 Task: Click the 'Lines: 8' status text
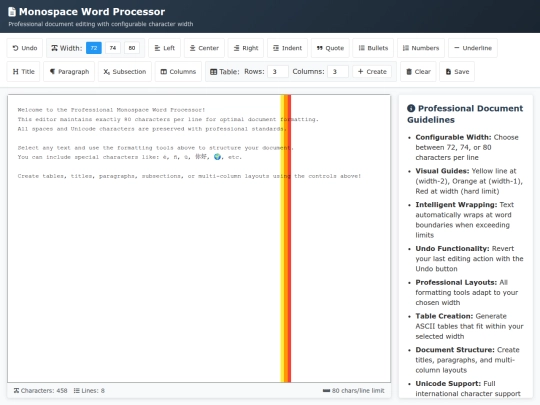[x=93, y=391]
